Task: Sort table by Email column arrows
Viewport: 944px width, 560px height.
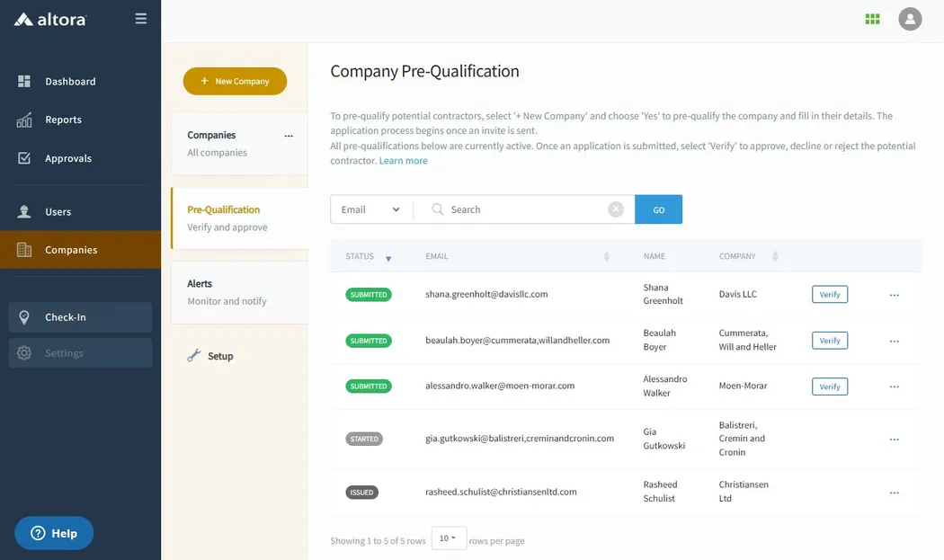Action: pyautogui.click(x=606, y=256)
